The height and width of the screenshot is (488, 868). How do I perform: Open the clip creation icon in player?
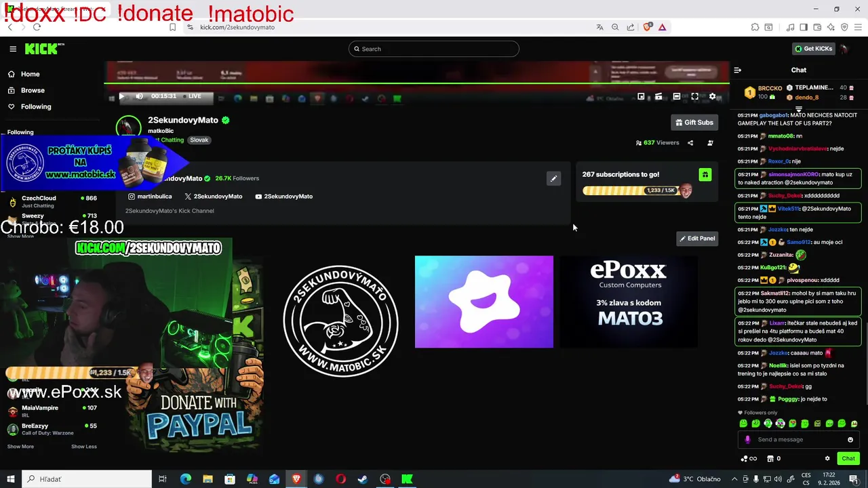coord(658,96)
